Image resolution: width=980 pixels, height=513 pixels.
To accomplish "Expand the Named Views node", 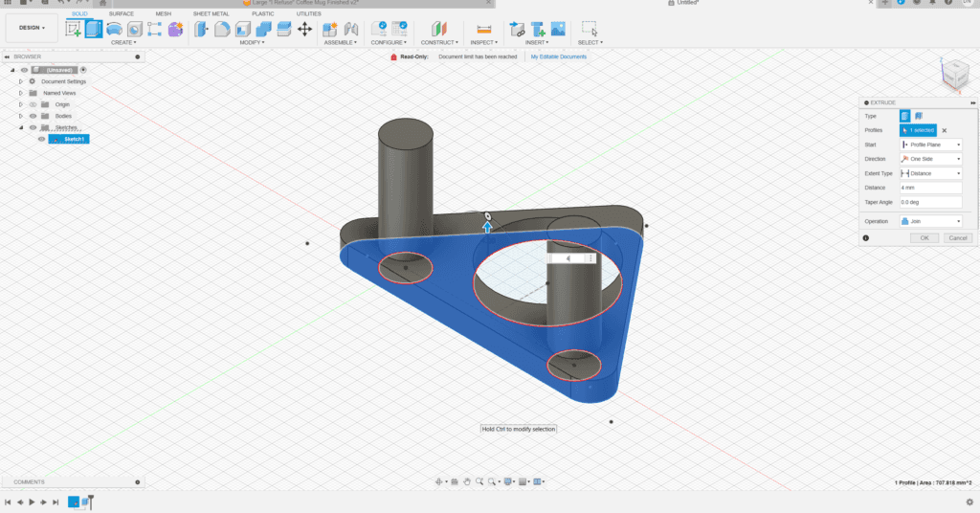I will (x=21, y=93).
